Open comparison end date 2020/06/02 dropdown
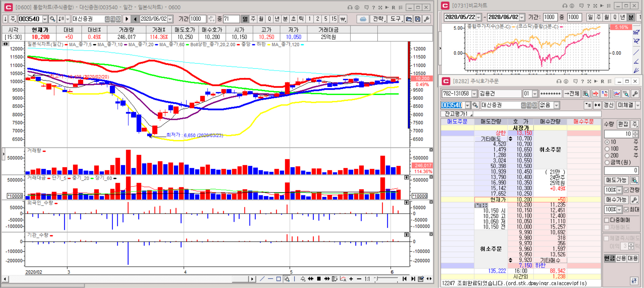This screenshot has height=288, width=644. click(522, 17)
